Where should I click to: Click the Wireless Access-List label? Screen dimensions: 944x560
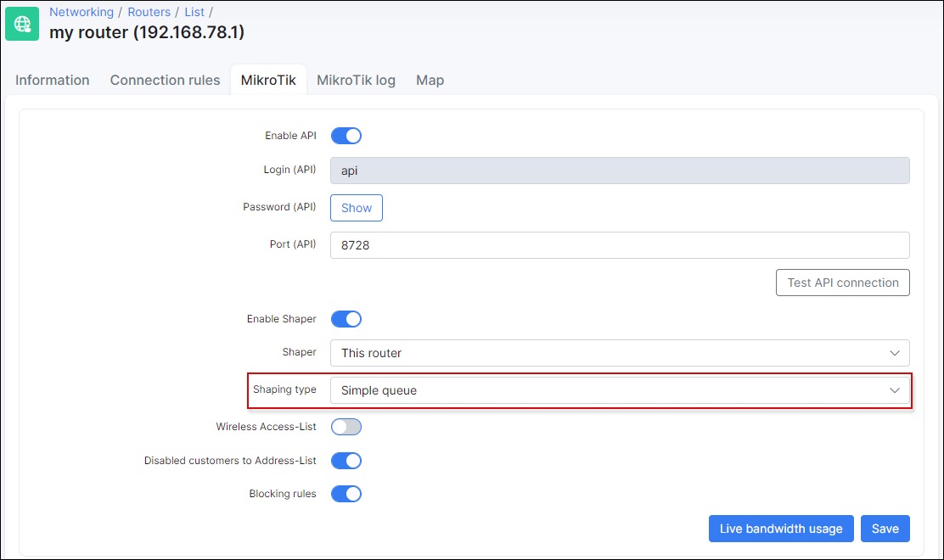[266, 427]
